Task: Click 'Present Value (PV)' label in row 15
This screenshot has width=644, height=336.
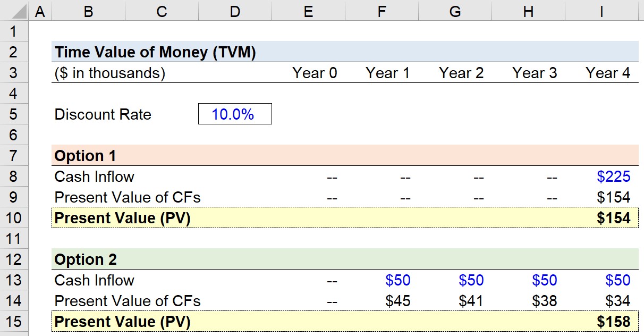Action: tap(123, 322)
